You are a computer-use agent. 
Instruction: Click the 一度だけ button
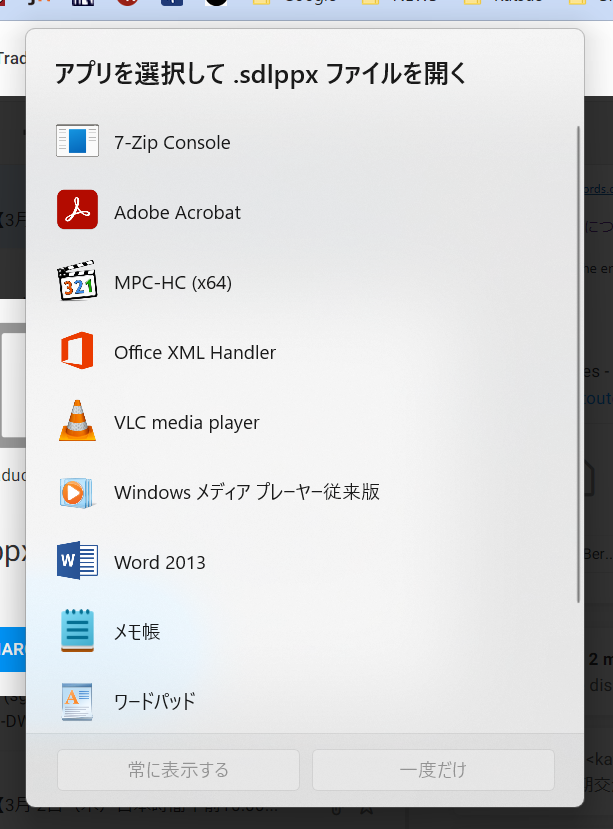click(433, 770)
